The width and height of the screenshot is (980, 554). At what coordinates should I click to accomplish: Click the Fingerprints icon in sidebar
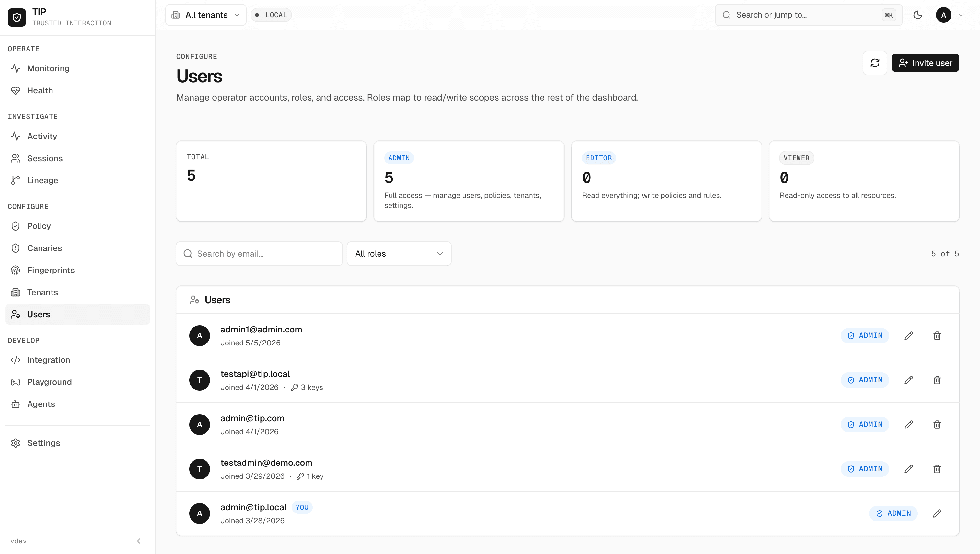pos(16,270)
